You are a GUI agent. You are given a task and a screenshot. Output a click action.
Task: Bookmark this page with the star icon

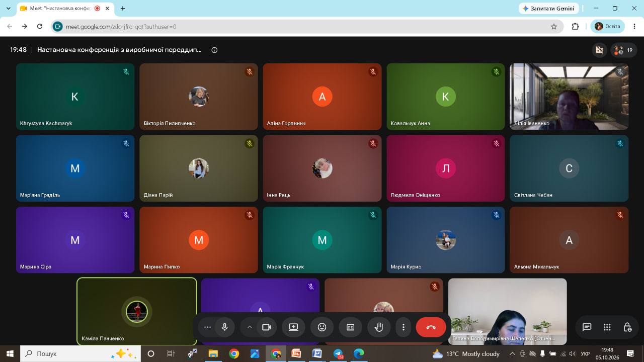(554, 27)
